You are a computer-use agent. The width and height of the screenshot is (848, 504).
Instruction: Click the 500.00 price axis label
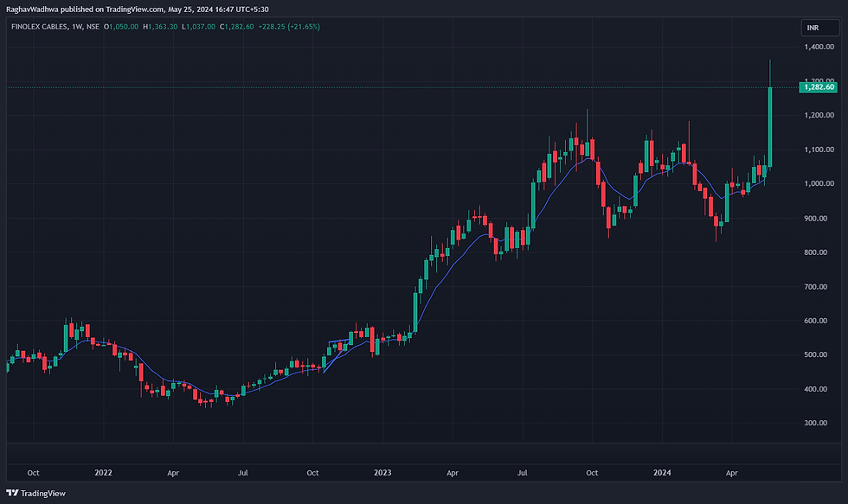[x=815, y=355]
